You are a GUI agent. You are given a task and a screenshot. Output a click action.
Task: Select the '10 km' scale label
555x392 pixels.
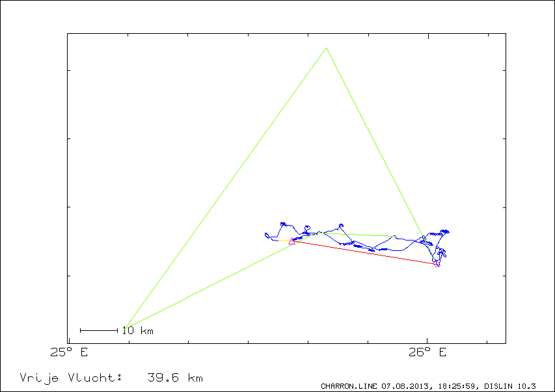point(138,331)
